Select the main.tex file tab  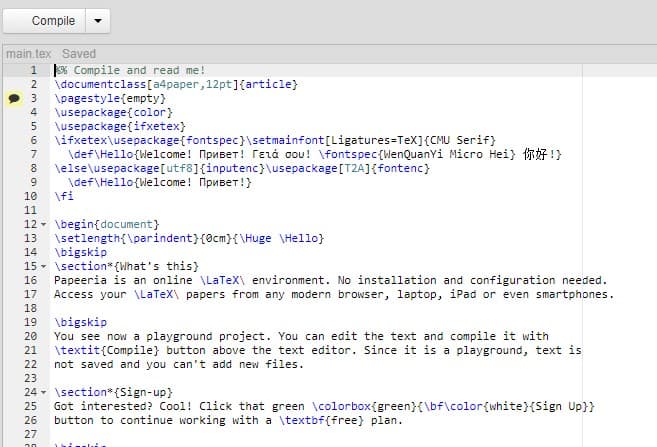tap(28, 54)
